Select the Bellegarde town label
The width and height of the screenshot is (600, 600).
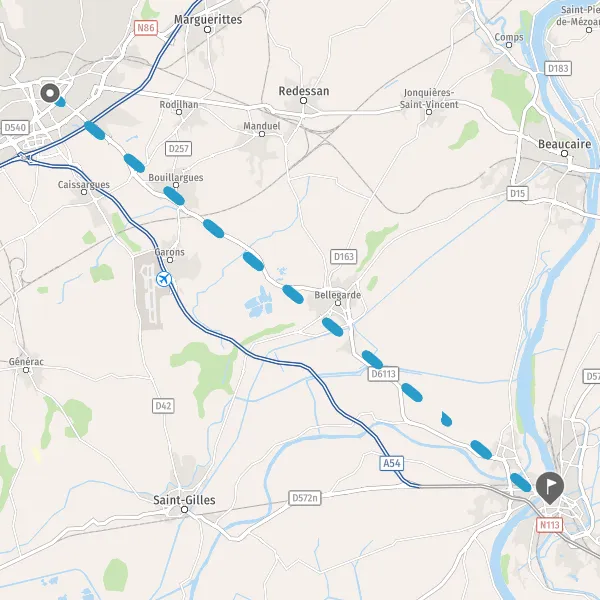pyautogui.click(x=338, y=295)
